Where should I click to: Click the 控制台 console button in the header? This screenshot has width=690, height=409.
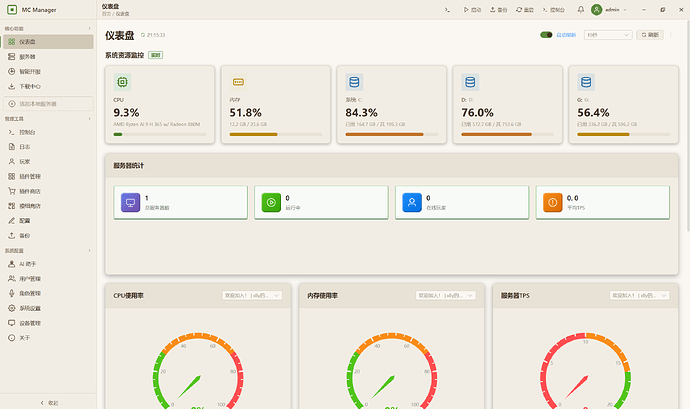[x=554, y=10]
